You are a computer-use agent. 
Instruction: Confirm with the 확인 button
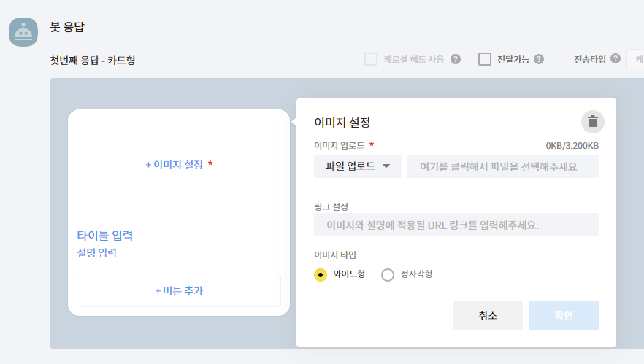(x=564, y=315)
